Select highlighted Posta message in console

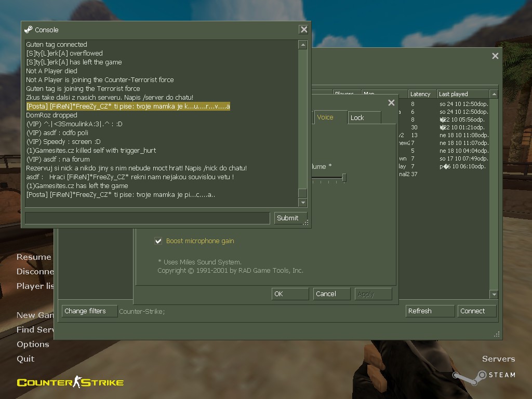click(128, 106)
